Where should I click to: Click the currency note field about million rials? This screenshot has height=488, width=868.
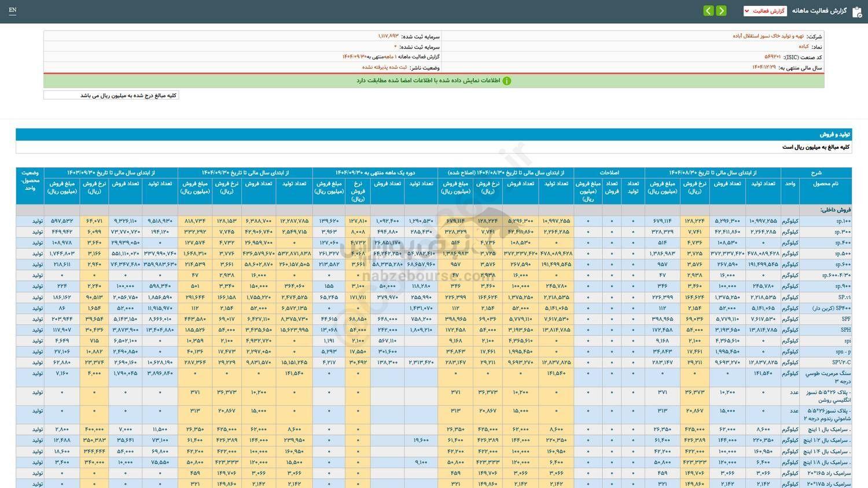(111, 96)
